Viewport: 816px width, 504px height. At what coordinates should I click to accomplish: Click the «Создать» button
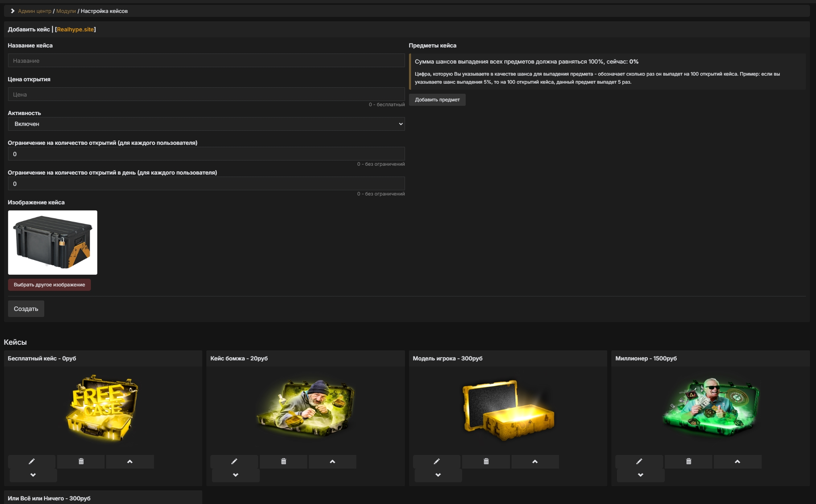[x=26, y=309]
